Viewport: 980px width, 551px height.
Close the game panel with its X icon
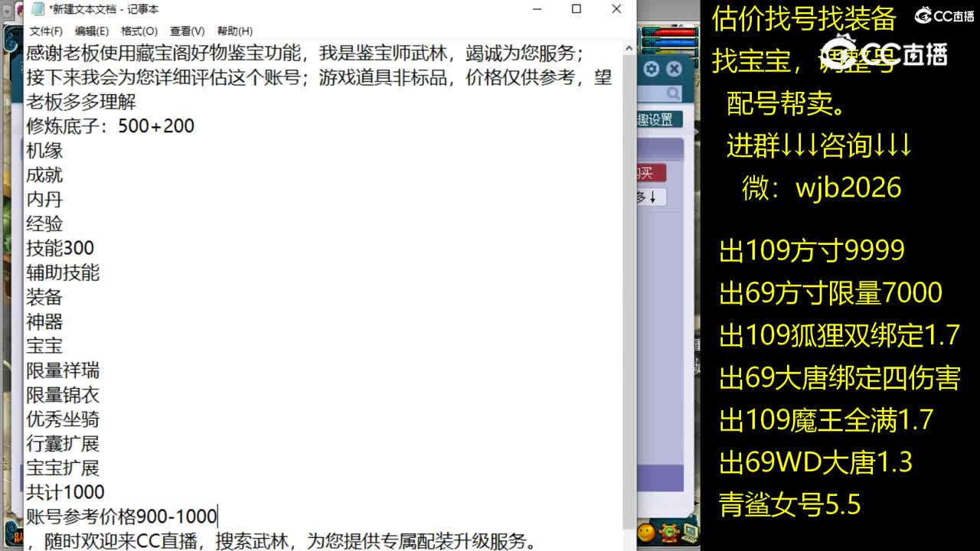pyautogui.click(x=674, y=69)
